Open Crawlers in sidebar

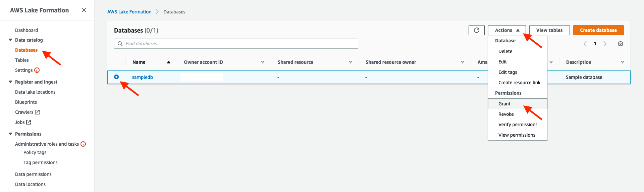tap(24, 112)
